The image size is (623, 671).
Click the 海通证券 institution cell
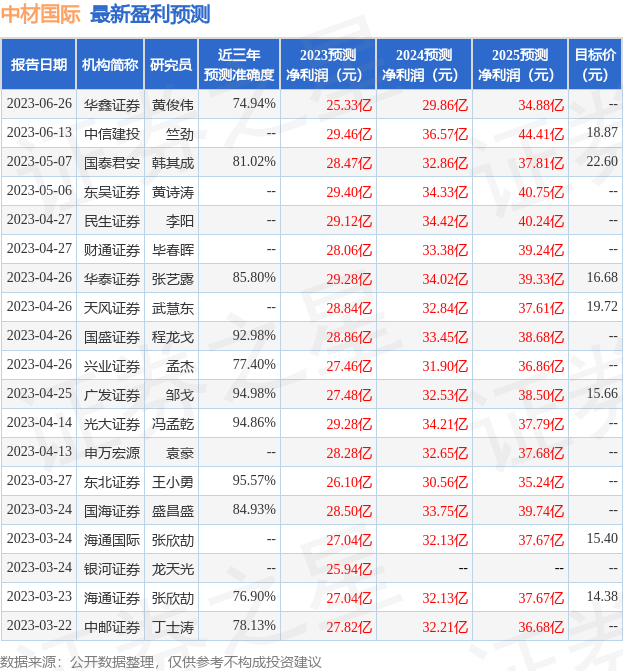pyautogui.click(x=112, y=598)
